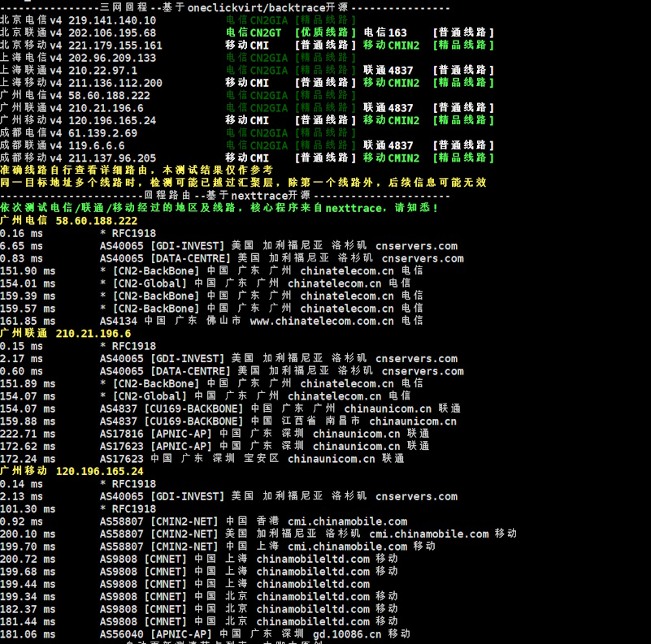Image resolution: width=651 pixels, height=644 pixels.
Task: Select the bright green 电信CN2GT label
Action: tap(253, 32)
